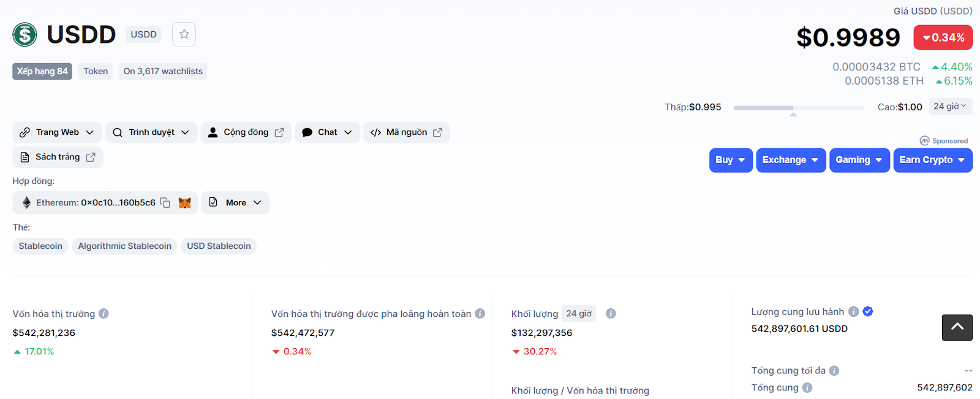The image size is (980, 399).
Task: Click fully diluted value $542,472,577
Action: coord(303,333)
